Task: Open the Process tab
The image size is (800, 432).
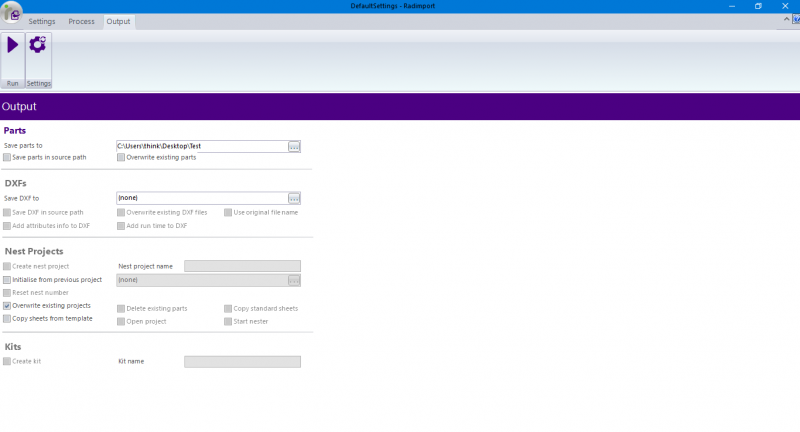Action: [81, 21]
